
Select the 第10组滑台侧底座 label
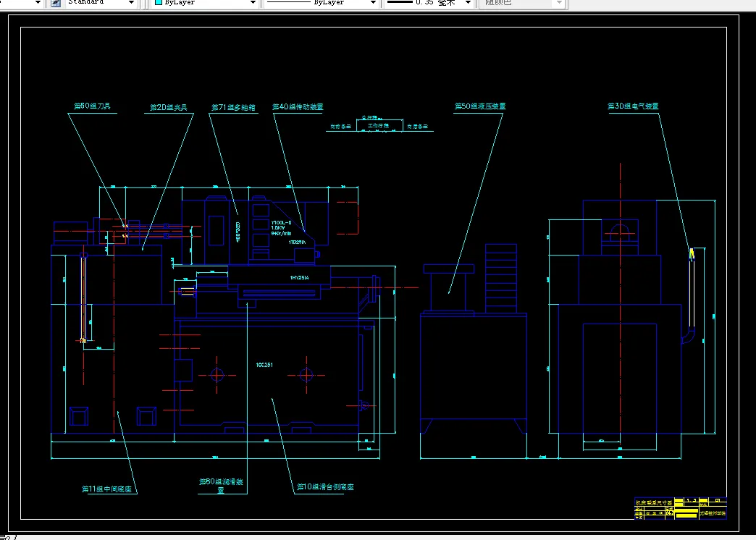(x=325, y=487)
